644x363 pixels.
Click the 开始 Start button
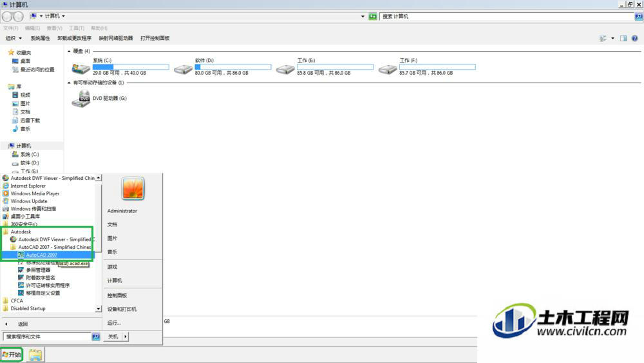coord(12,355)
